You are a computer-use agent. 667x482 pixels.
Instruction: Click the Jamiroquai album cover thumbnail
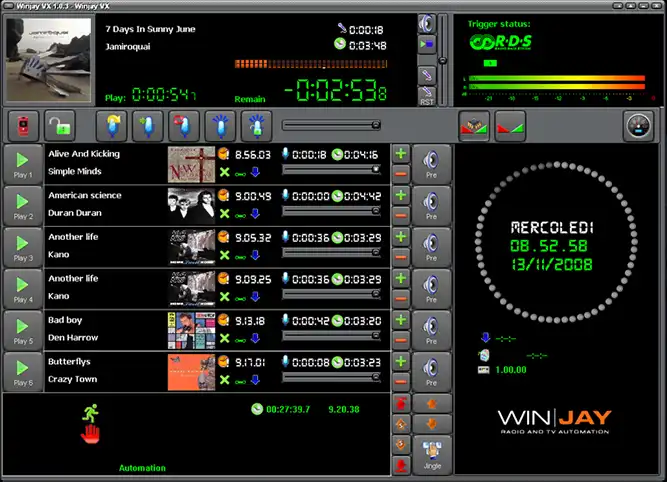48,60
